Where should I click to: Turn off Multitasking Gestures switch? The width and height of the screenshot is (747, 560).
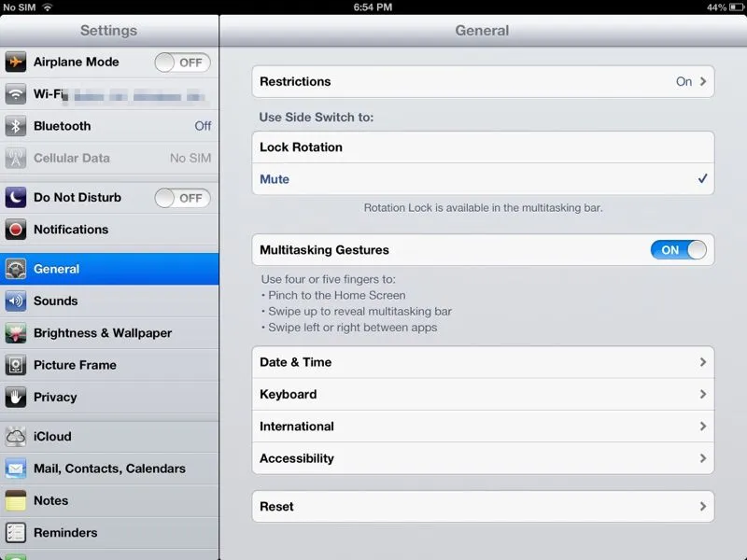678,250
